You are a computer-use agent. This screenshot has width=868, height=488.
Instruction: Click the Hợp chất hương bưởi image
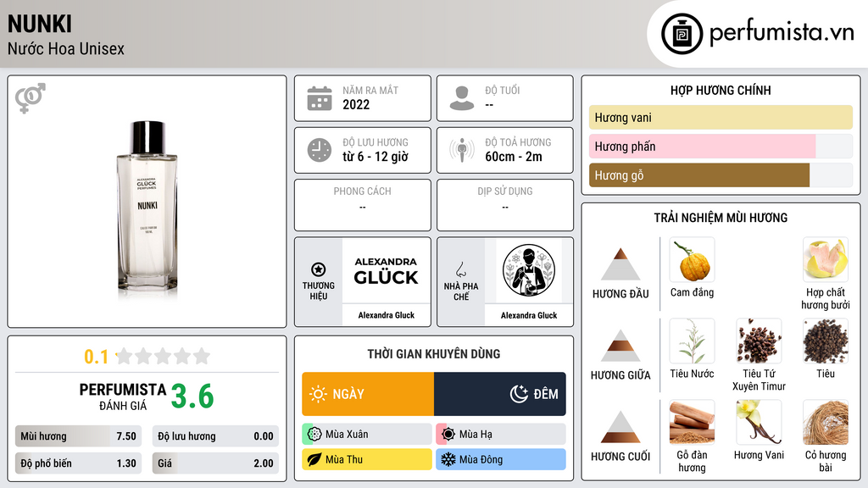tap(826, 260)
